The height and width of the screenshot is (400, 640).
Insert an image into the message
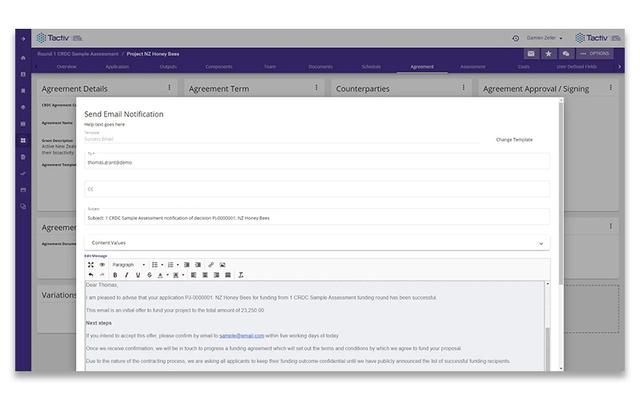[222, 265]
